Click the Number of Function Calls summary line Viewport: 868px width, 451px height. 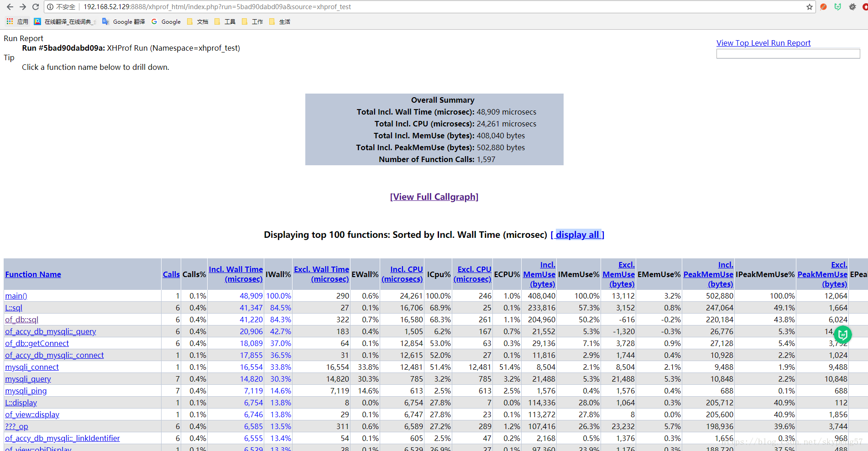[437, 159]
